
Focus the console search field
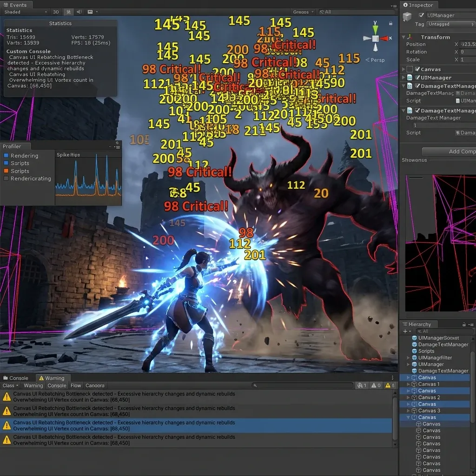click(303, 385)
